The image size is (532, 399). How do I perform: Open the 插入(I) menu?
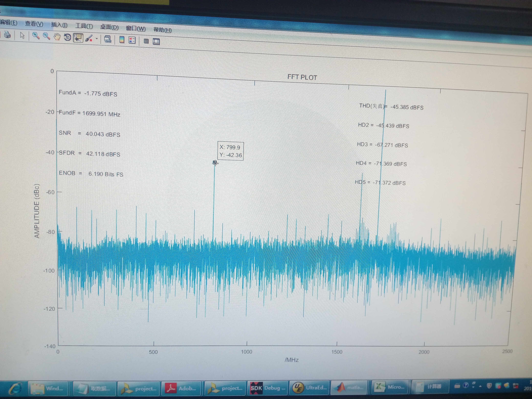click(59, 25)
